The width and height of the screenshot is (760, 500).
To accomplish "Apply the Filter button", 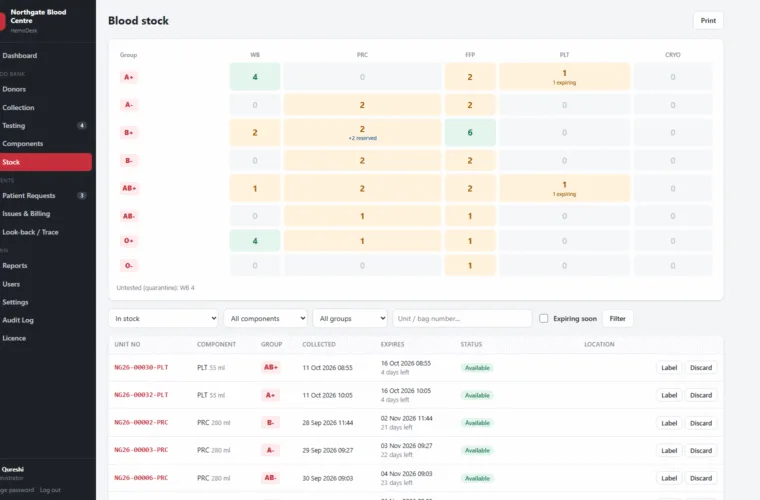I will pyautogui.click(x=618, y=318).
